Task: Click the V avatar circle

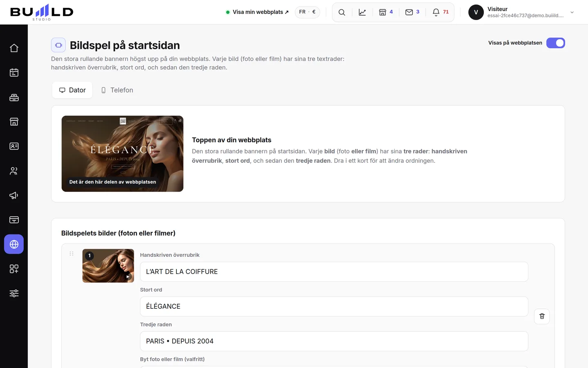Action: point(476,12)
